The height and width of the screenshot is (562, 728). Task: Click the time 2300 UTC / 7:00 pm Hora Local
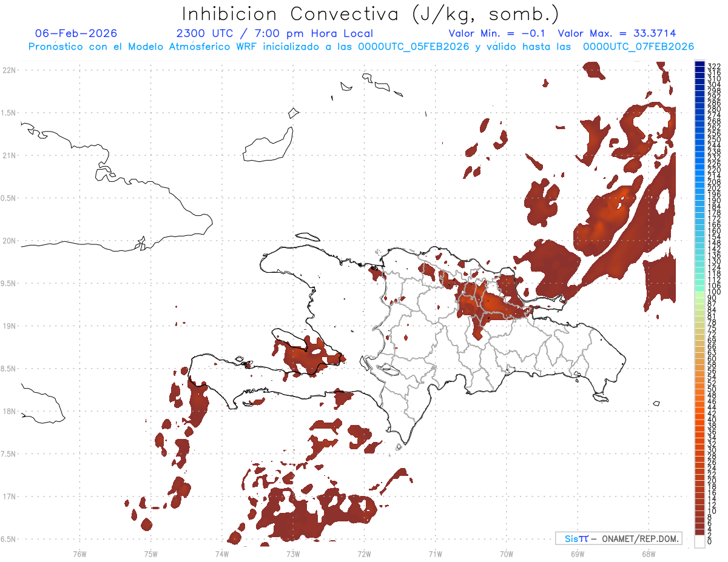[275, 33]
